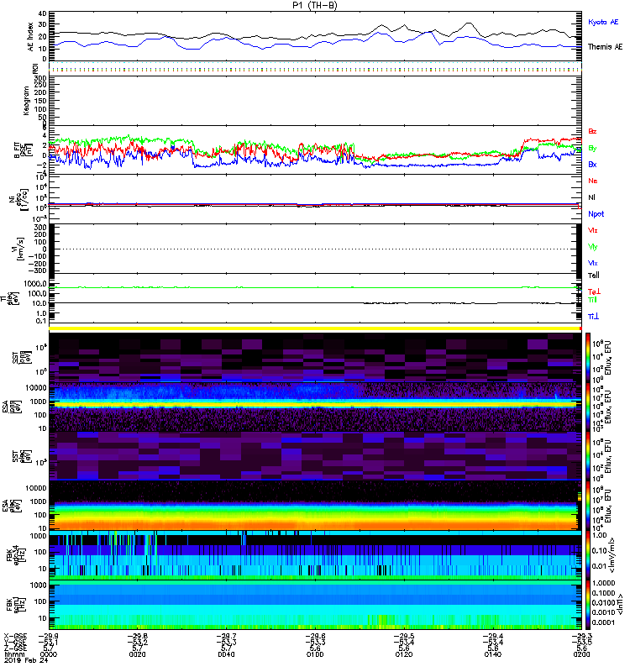Click inside the AE index line plot
The height and width of the screenshot is (672, 630).
[x=315, y=36]
